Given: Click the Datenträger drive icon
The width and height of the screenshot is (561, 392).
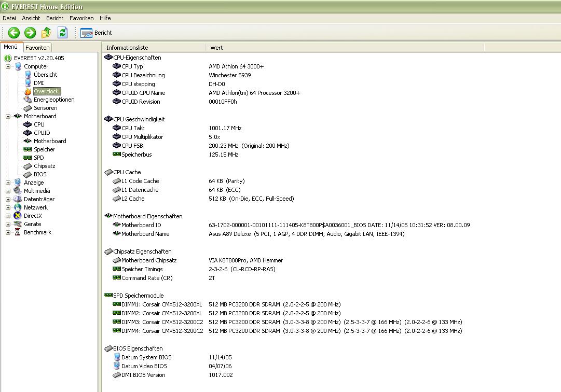Looking at the screenshot, I should click(x=18, y=199).
